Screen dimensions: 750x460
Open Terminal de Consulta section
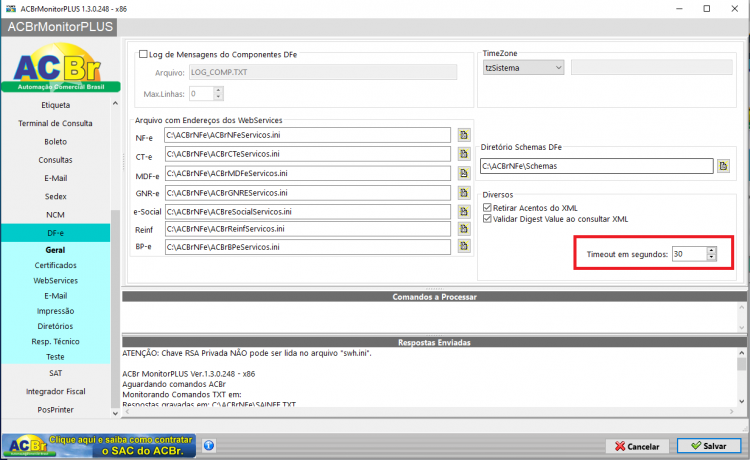pos(55,123)
